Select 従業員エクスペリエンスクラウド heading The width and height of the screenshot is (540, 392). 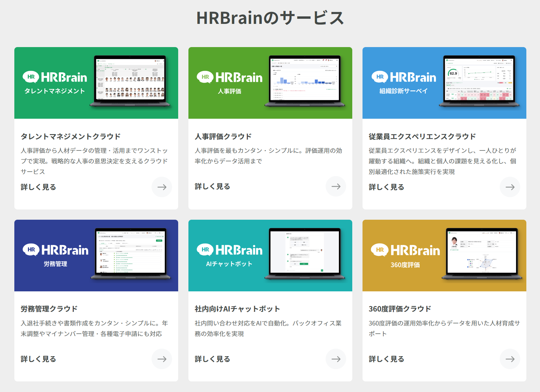pos(422,136)
